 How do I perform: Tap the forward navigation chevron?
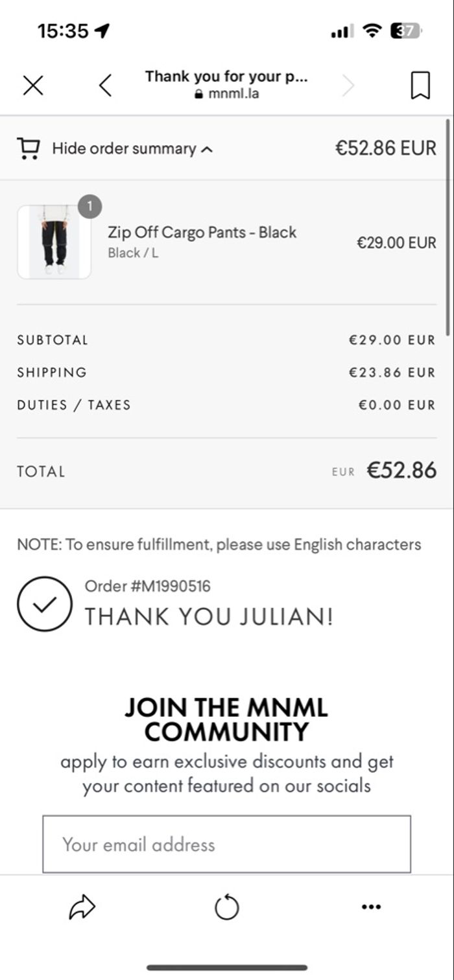coord(348,85)
